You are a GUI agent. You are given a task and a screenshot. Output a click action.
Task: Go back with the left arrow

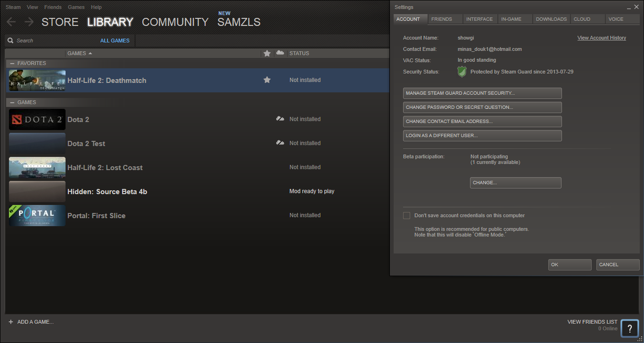coord(11,22)
